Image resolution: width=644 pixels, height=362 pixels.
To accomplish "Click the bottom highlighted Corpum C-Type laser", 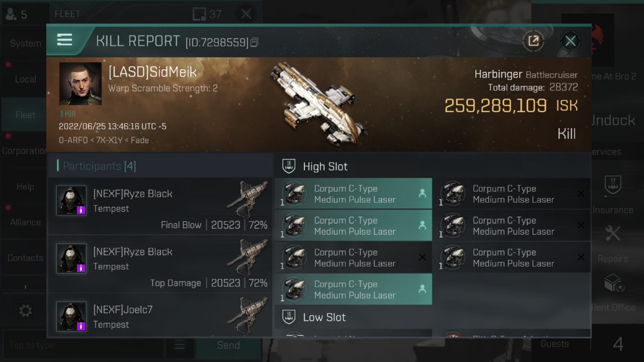I will [353, 289].
